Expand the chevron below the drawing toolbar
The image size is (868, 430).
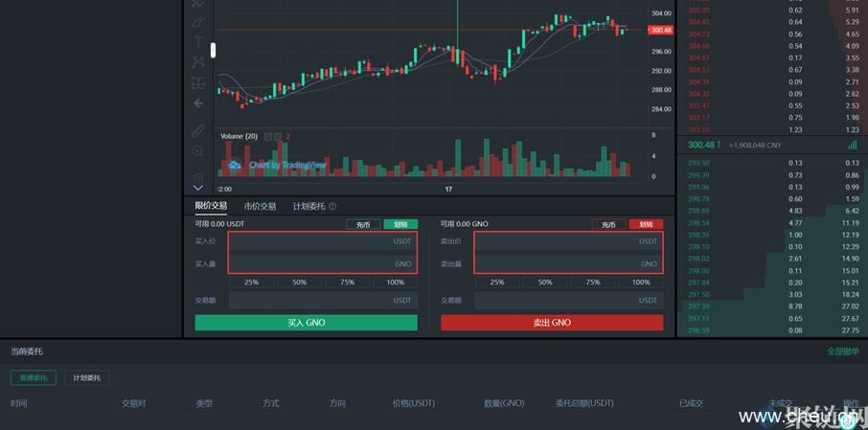(198, 189)
